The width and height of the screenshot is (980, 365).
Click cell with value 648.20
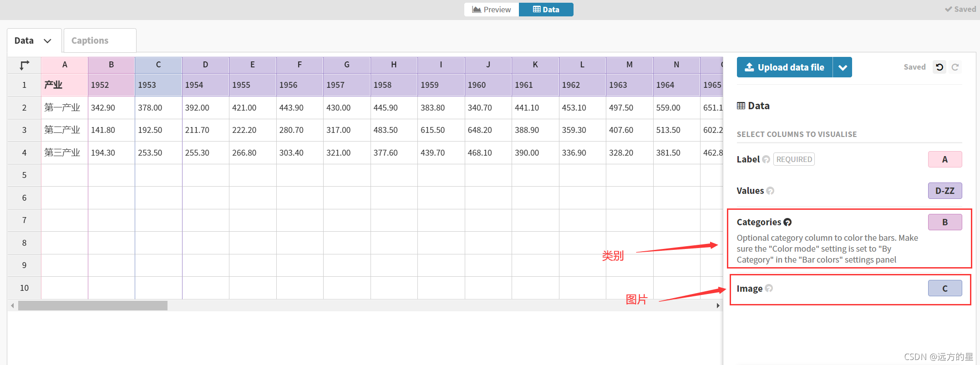488,130
